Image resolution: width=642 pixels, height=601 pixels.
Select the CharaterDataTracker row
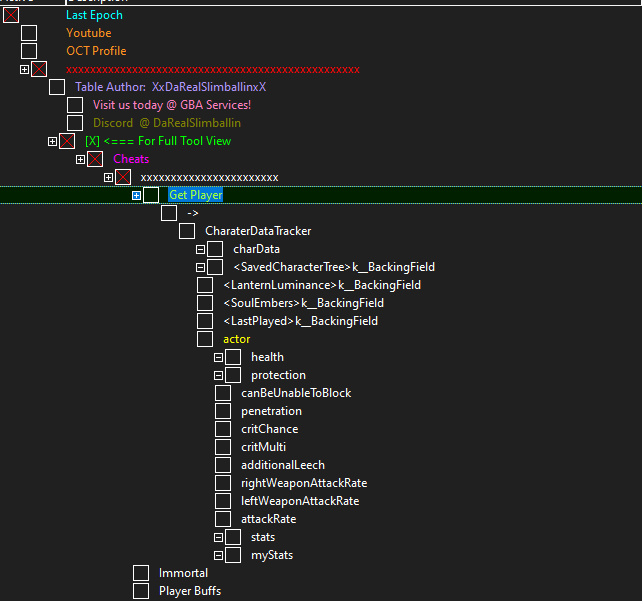258,231
